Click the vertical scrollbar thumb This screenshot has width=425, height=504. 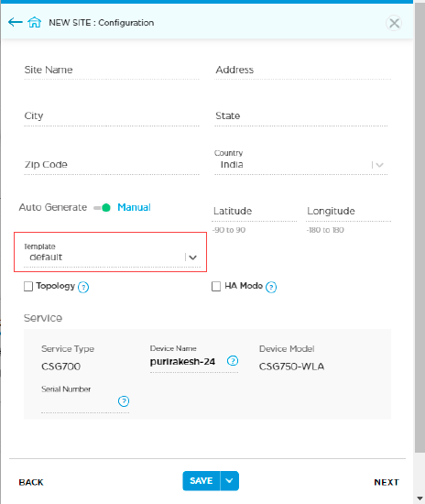[420, 226]
